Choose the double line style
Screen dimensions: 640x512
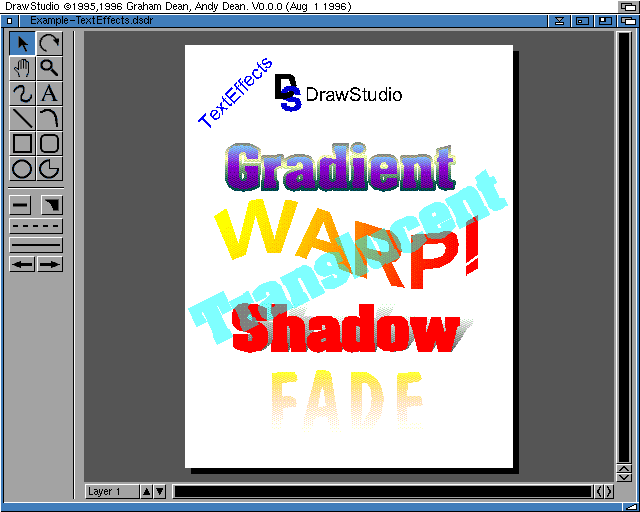(36, 245)
